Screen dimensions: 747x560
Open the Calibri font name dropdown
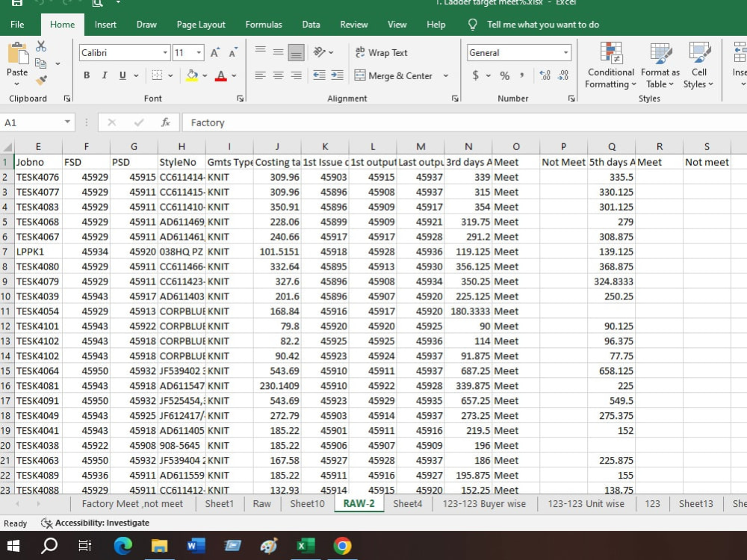click(165, 52)
